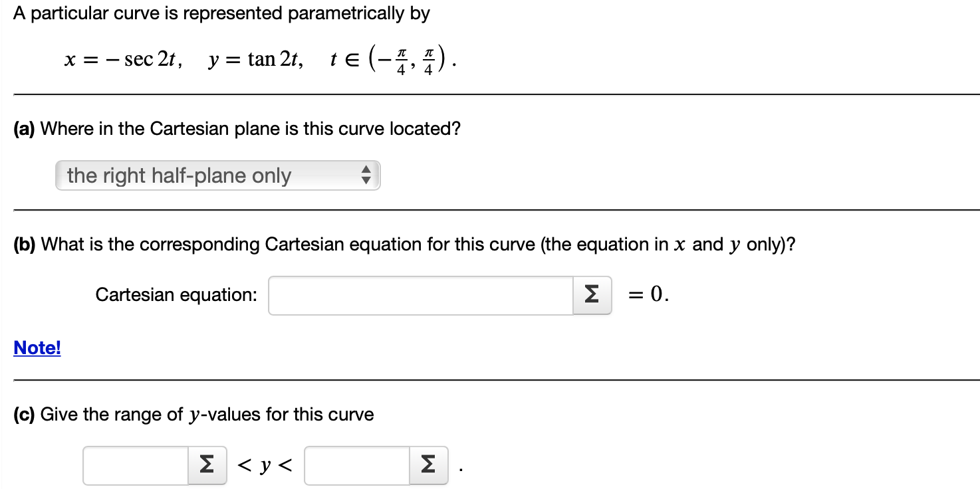Open sigma editor for lower y bound

pyautogui.click(x=207, y=465)
